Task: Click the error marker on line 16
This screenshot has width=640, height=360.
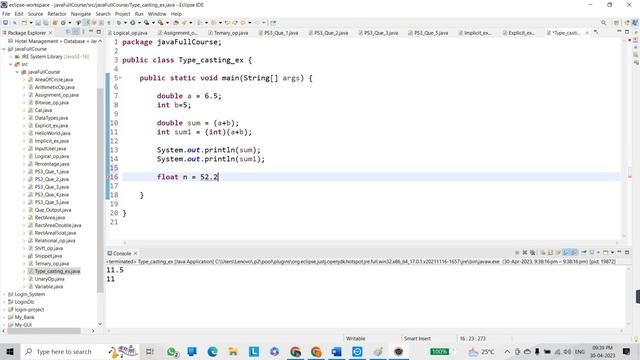Action: [109, 177]
